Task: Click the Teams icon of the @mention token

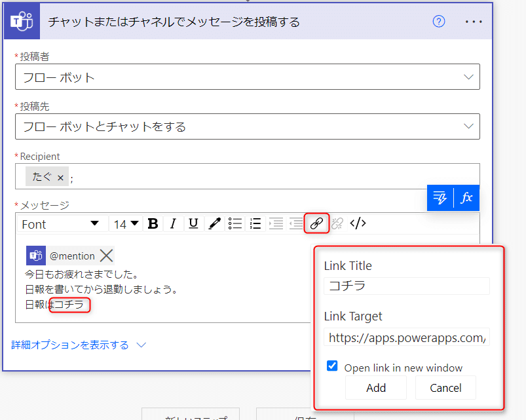Action: (x=36, y=256)
